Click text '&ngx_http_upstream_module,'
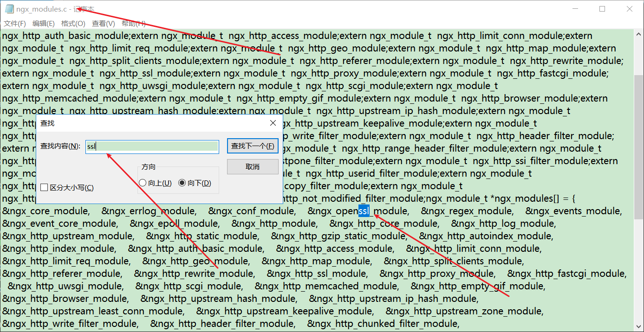This screenshot has height=332, width=644. tap(68, 236)
